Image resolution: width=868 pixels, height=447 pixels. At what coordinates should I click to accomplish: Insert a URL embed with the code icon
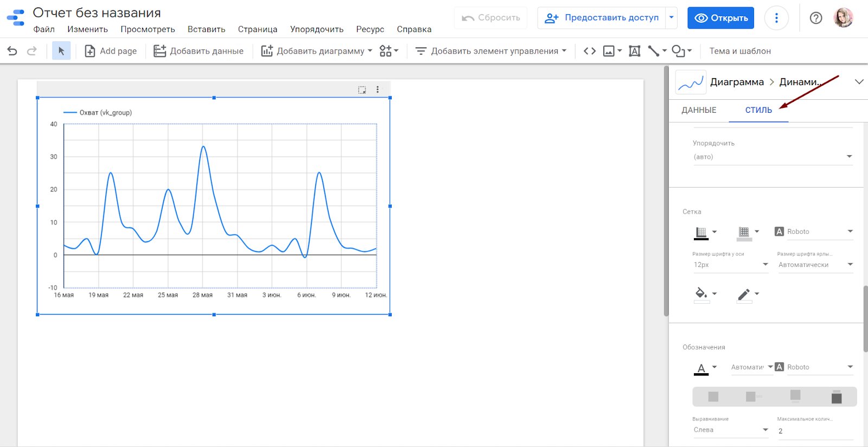(x=590, y=51)
